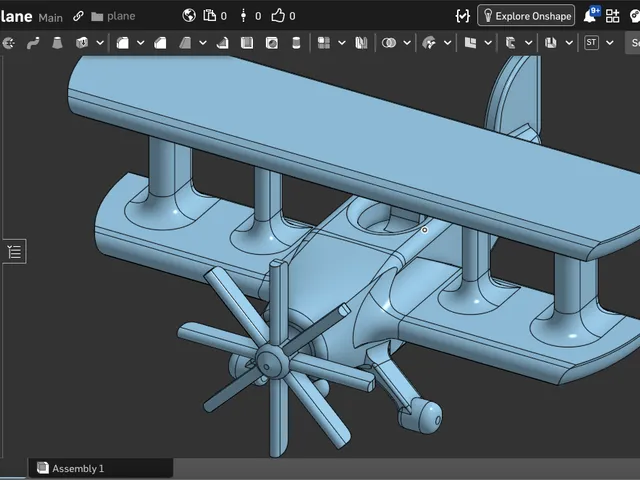Open the plane folder link
Screen dimensions: 640x480
(x=113, y=16)
